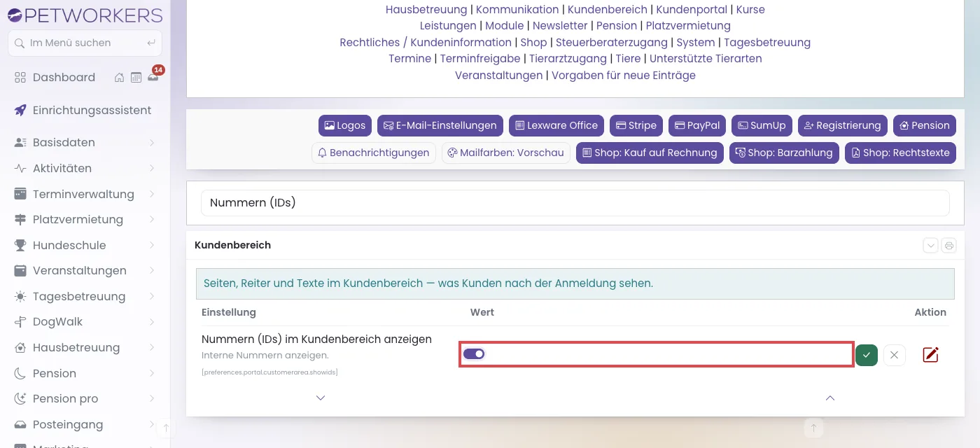This screenshot has height=448, width=980.
Task: Expand Posteingang submenu chevron
Action: pos(152,425)
